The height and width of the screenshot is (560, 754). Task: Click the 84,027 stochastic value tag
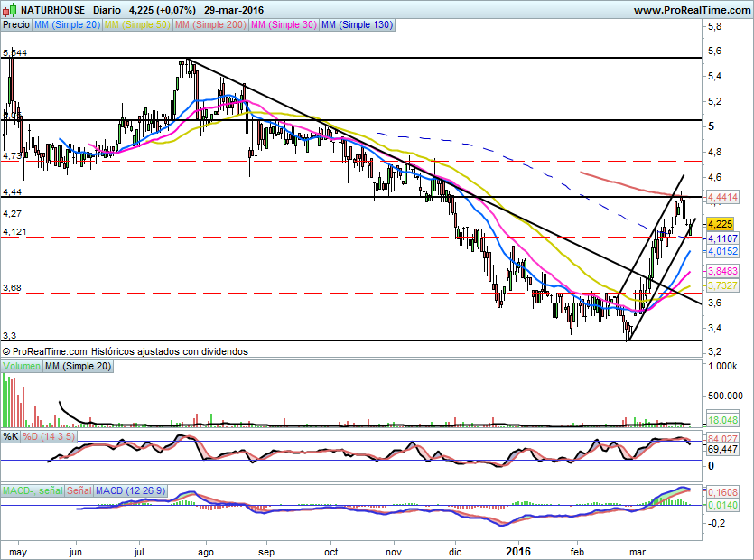[x=722, y=438]
